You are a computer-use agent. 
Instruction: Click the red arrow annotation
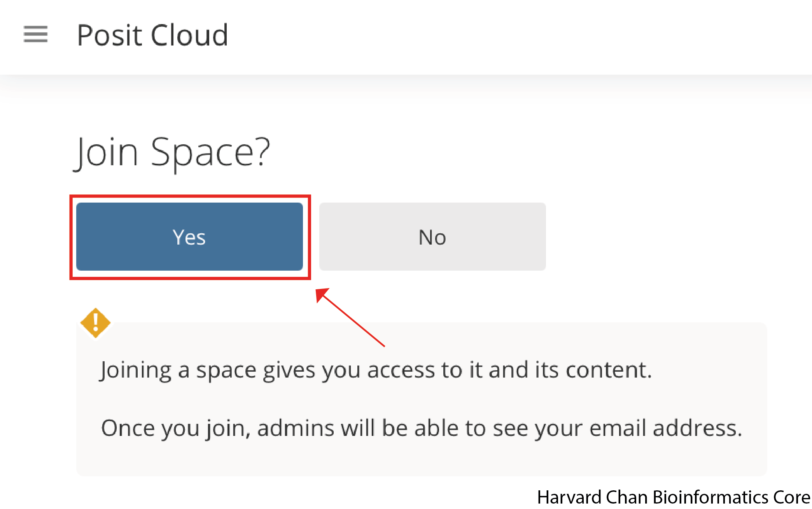click(349, 317)
